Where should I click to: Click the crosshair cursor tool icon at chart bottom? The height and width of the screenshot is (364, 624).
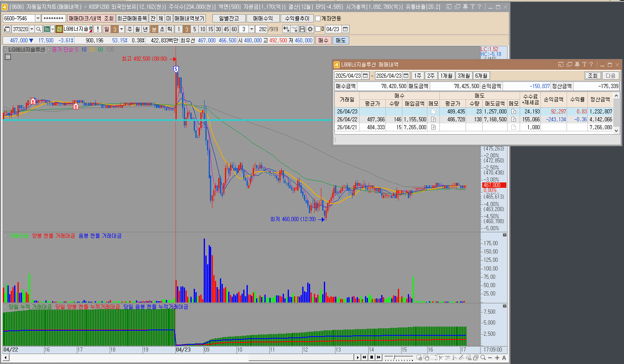point(441,357)
